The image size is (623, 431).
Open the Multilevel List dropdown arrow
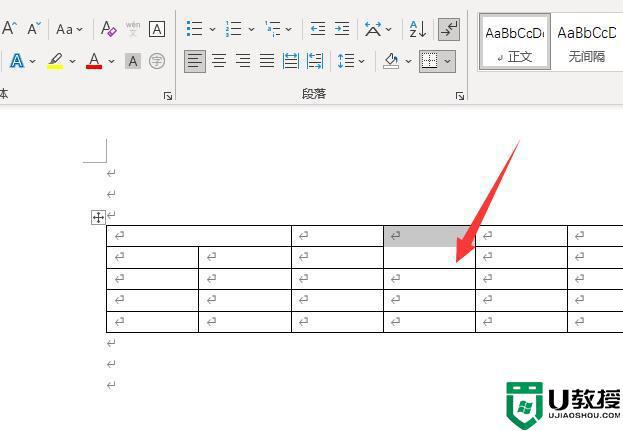pos(289,29)
